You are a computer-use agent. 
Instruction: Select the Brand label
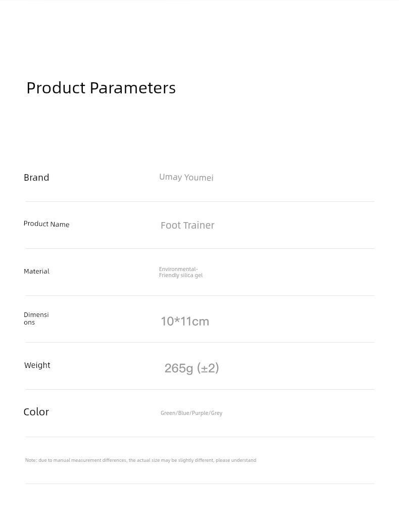36,178
